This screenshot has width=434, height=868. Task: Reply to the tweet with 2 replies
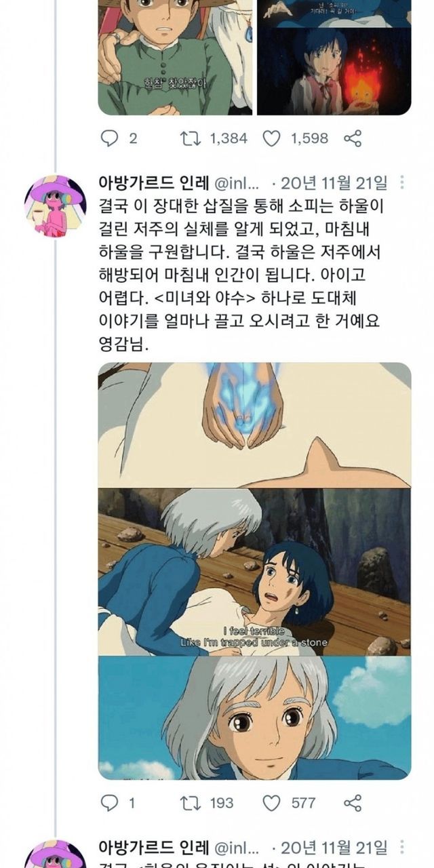(109, 138)
